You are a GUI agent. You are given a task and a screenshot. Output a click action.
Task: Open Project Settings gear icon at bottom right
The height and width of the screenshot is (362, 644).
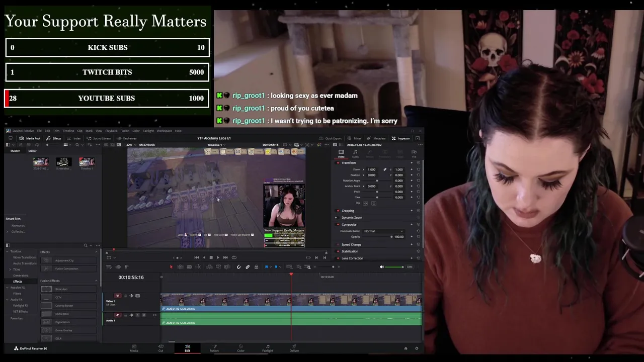pyautogui.click(x=416, y=348)
